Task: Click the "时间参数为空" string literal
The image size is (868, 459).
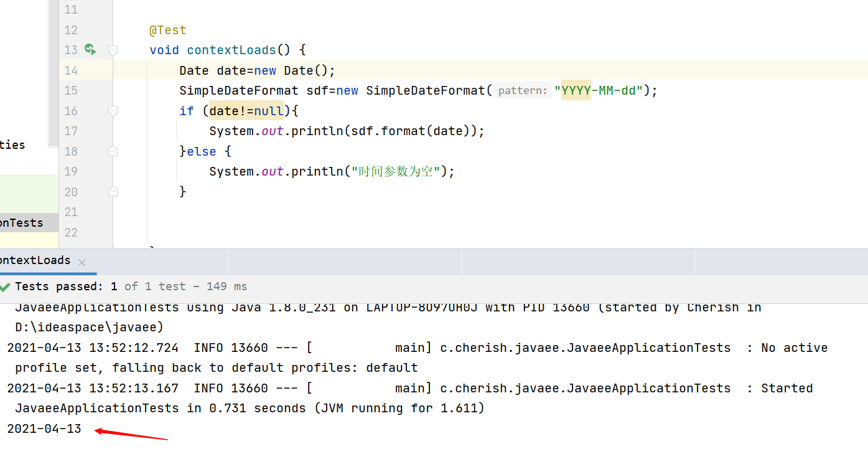Action: (x=396, y=171)
